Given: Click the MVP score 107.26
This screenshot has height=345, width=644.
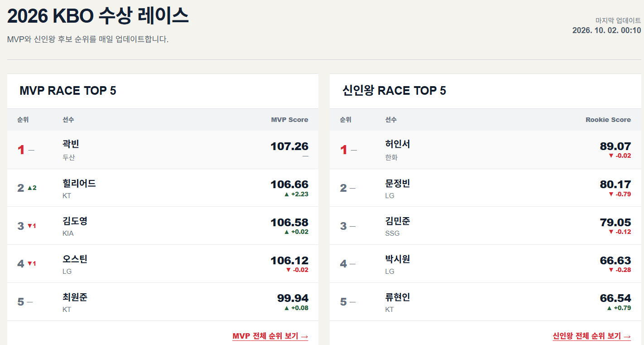Looking at the screenshot, I should coord(289,146).
